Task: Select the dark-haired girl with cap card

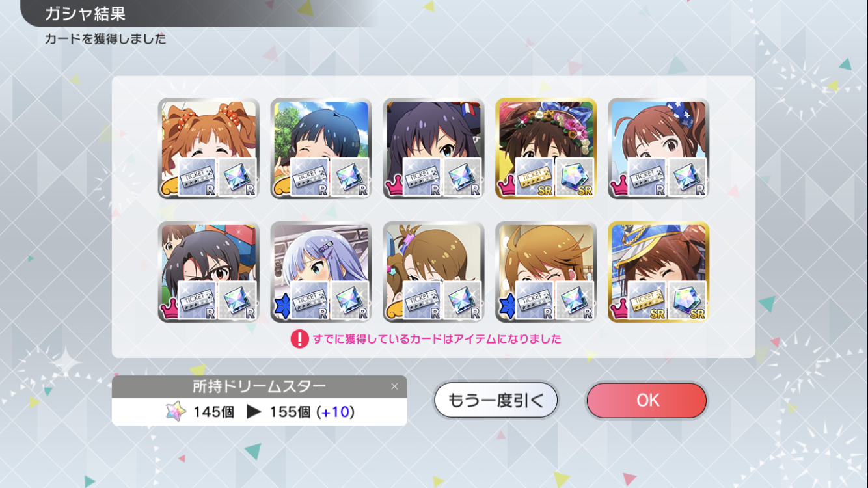Action: pos(434,148)
